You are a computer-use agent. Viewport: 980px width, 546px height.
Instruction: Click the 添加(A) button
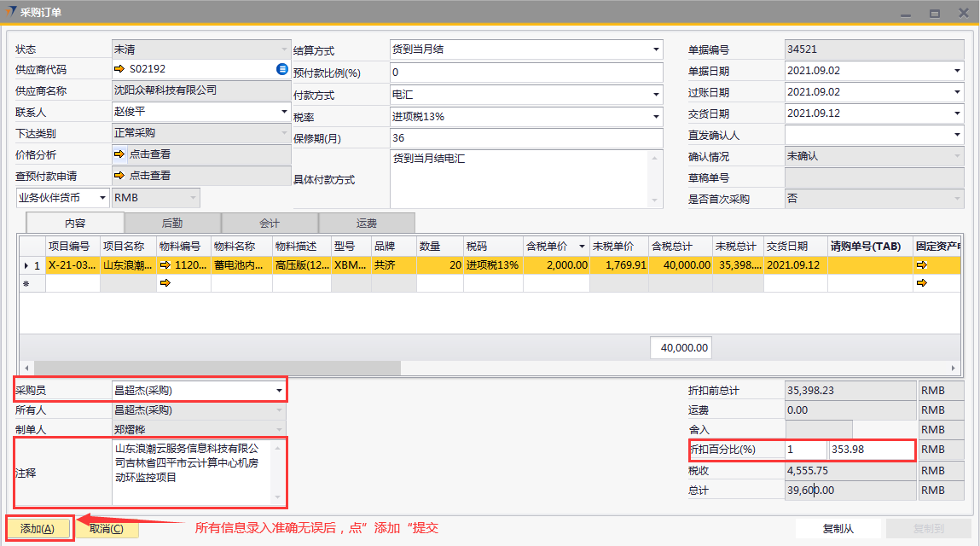[x=38, y=529]
